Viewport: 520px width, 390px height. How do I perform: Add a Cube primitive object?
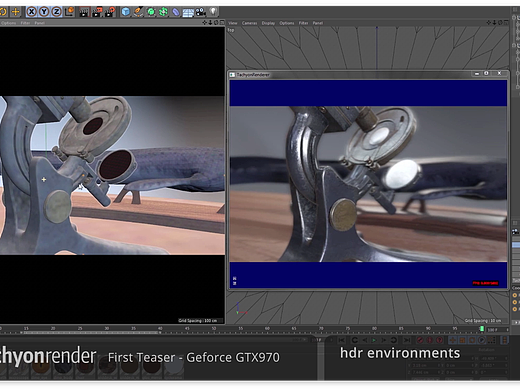coord(125,12)
